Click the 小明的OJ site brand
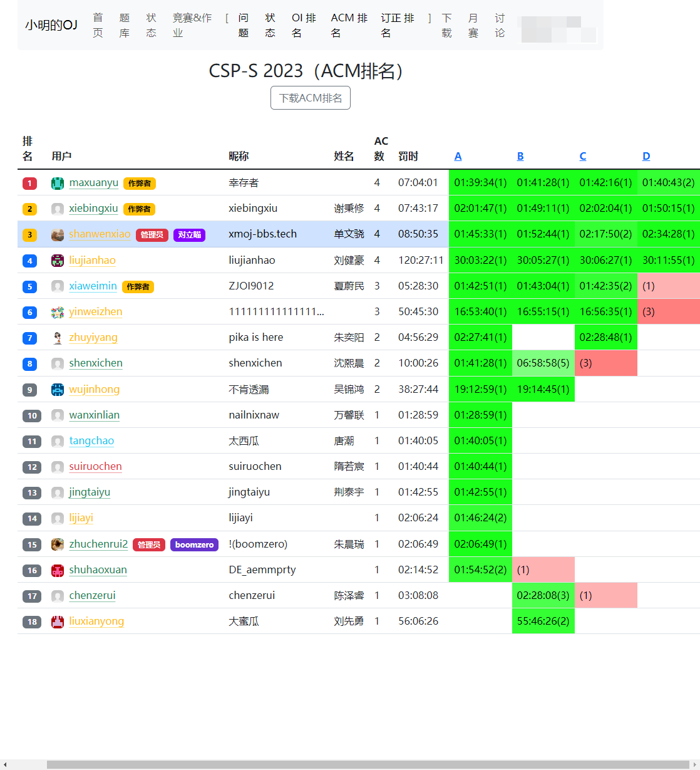Screen dimensions: 700x770 (51, 25)
